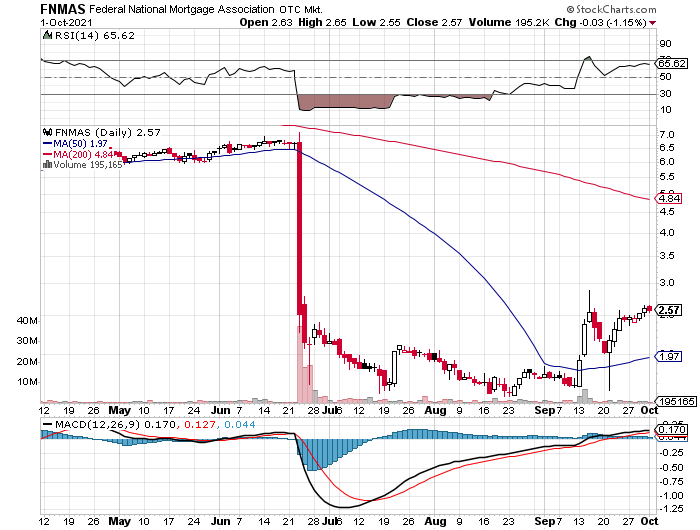Click the red down arrow beside Chg
This screenshot has height=530, width=700.
pos(653,23)
